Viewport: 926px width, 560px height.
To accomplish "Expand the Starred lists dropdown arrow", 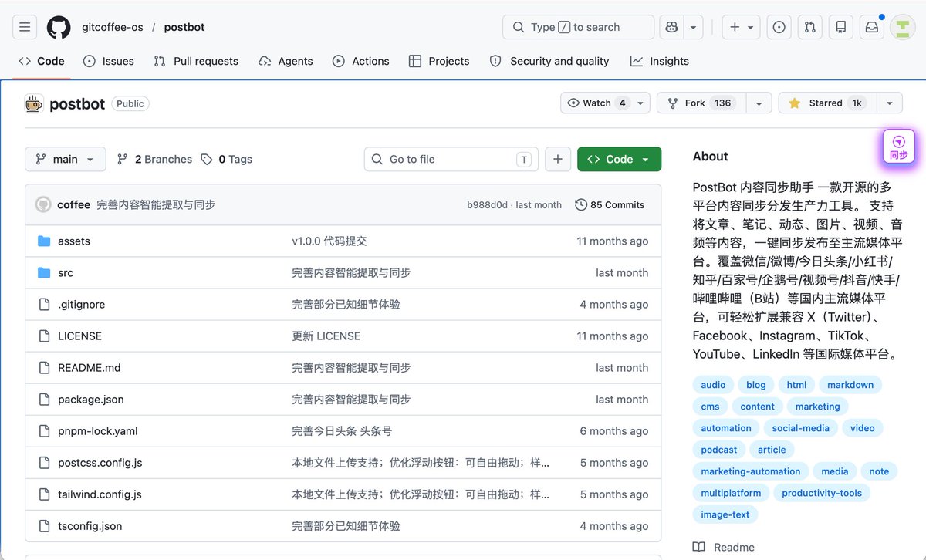I will 890,103.
